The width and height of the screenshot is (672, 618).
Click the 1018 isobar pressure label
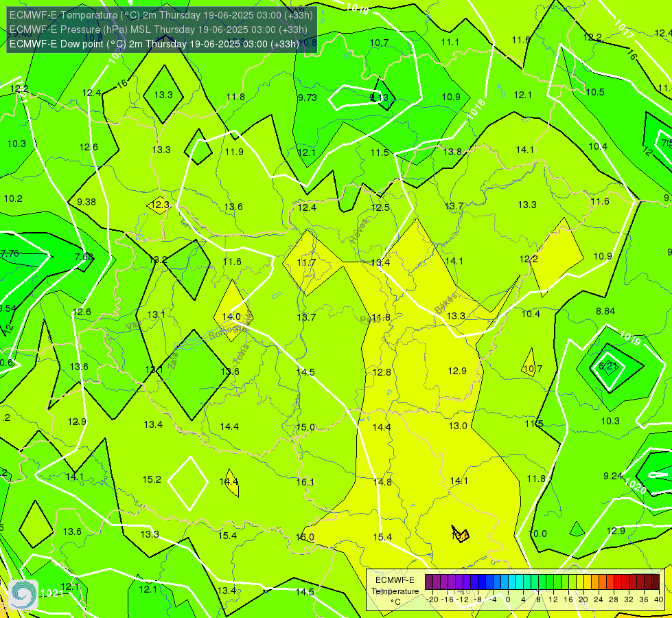[476, 109]
